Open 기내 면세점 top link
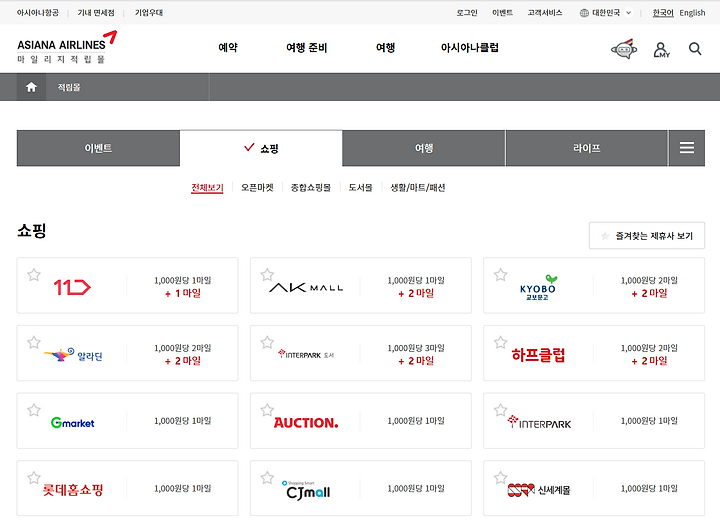Viewport: 720px width, 522px height. pyautogui.click(x=96, y=13)
